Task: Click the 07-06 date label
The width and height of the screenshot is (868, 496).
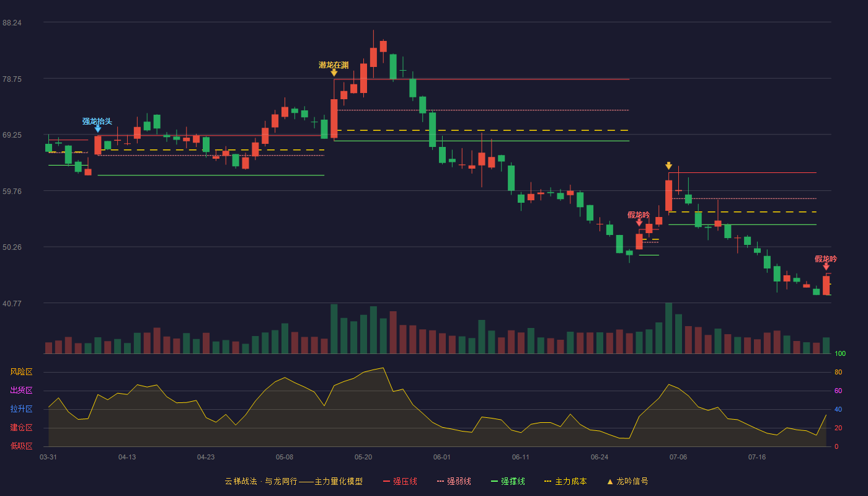Action: coord(678,457)
